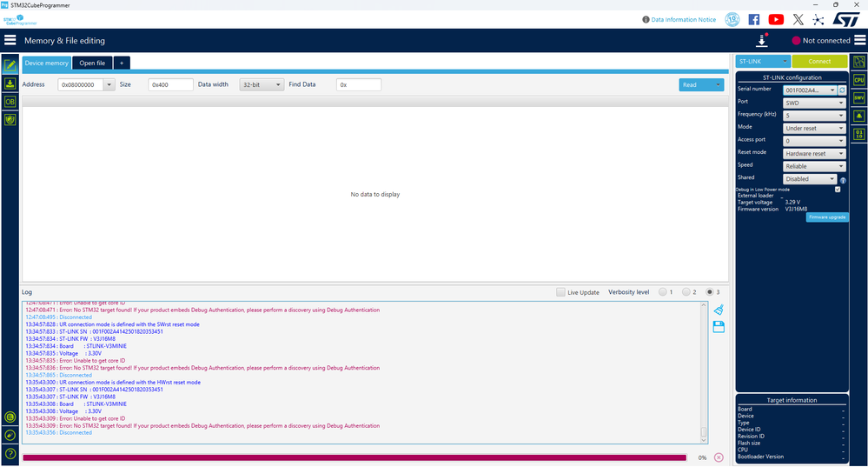Save the log with the floppy icon
Image resolution: width=868 pixels, height=467 pixels.
click(719, 327)
